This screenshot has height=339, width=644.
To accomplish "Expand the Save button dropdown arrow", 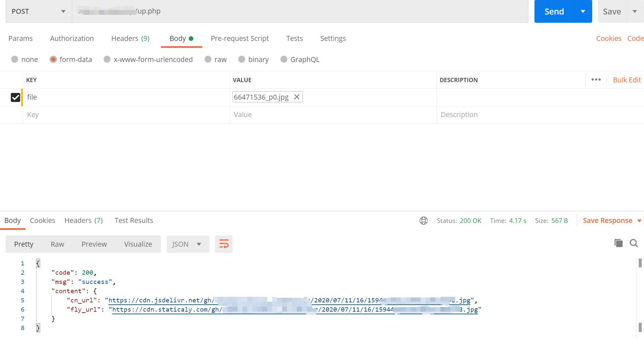I will (635, 12).
